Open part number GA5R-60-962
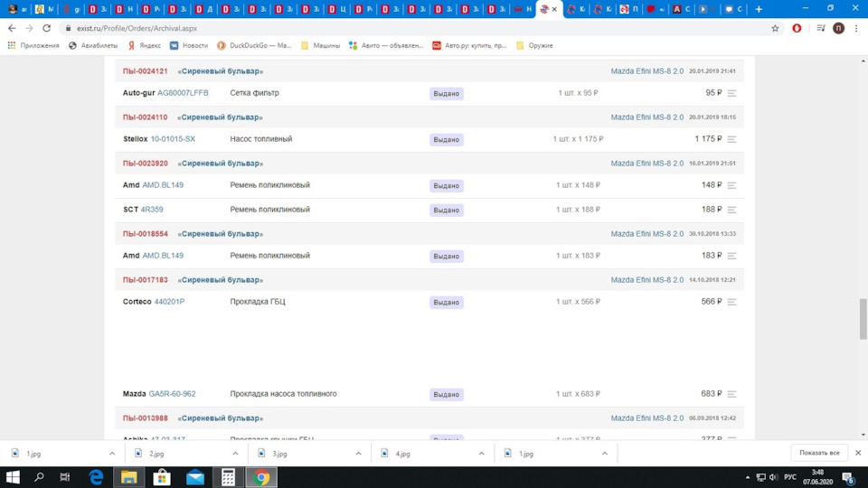 tap(172, 394)
